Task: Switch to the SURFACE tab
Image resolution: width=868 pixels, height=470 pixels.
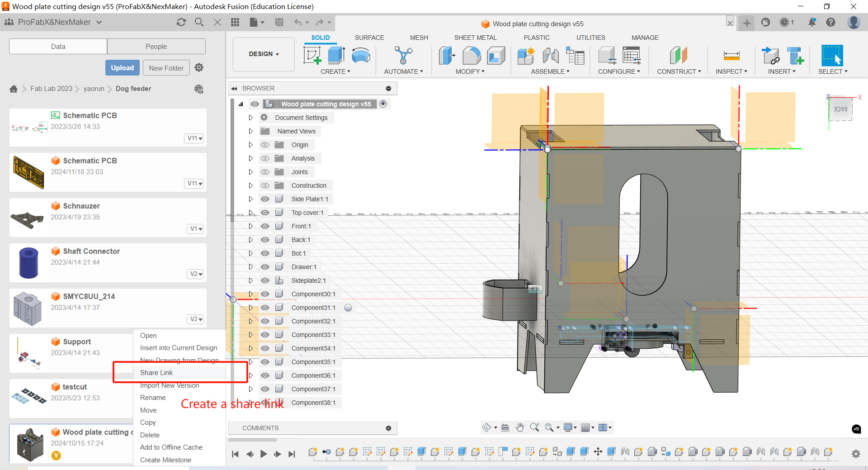Action: [x=369, y=38]
